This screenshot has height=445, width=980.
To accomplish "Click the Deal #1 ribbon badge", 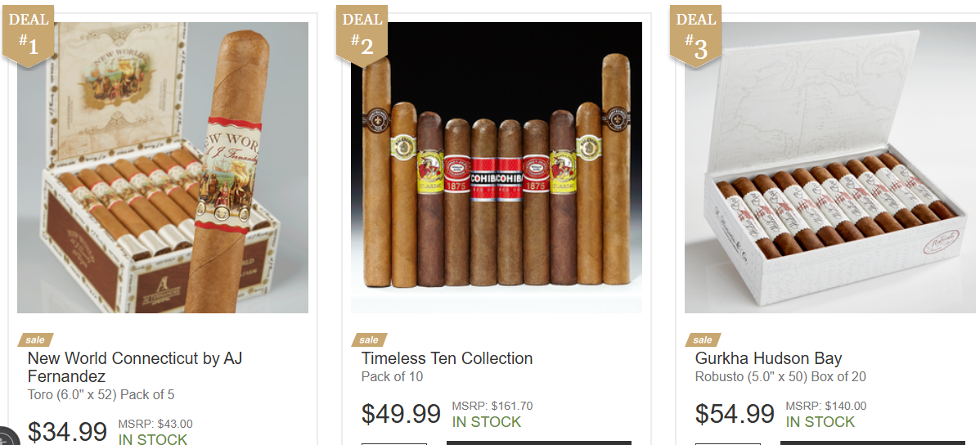I will click(28, 34).
